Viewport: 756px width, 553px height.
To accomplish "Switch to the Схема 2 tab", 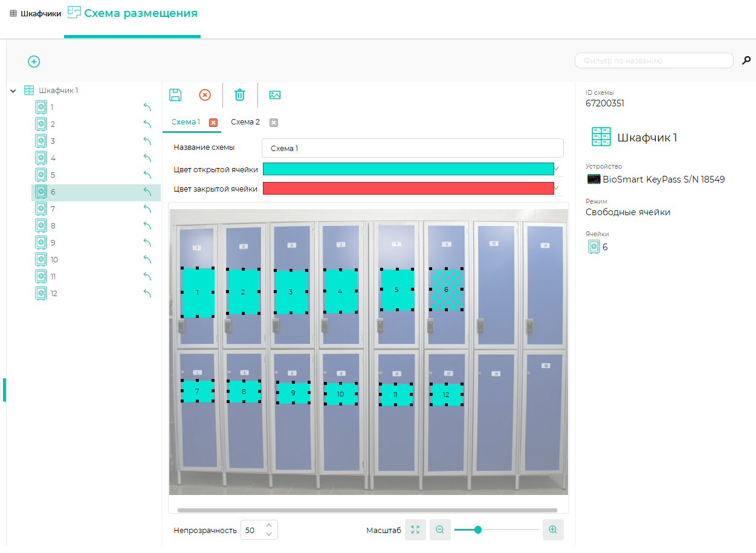I will click(245, 122).
